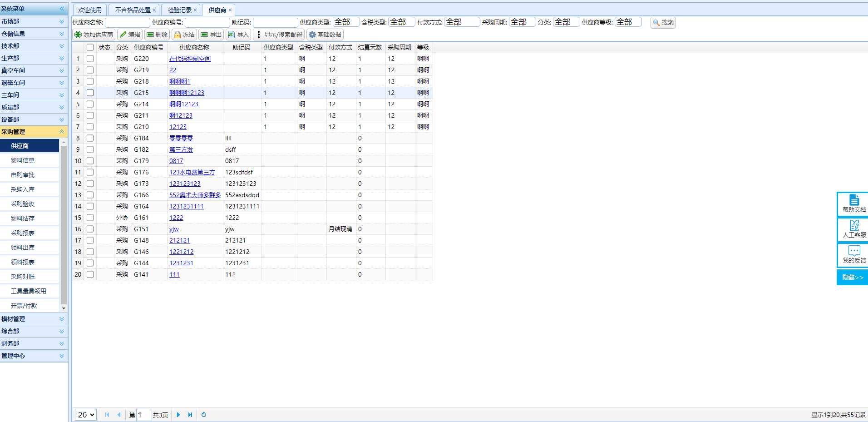Refresh the supplier grid
Image resolution: width=868 pixels, height=422 pixels.
click(x=204, y=415)
